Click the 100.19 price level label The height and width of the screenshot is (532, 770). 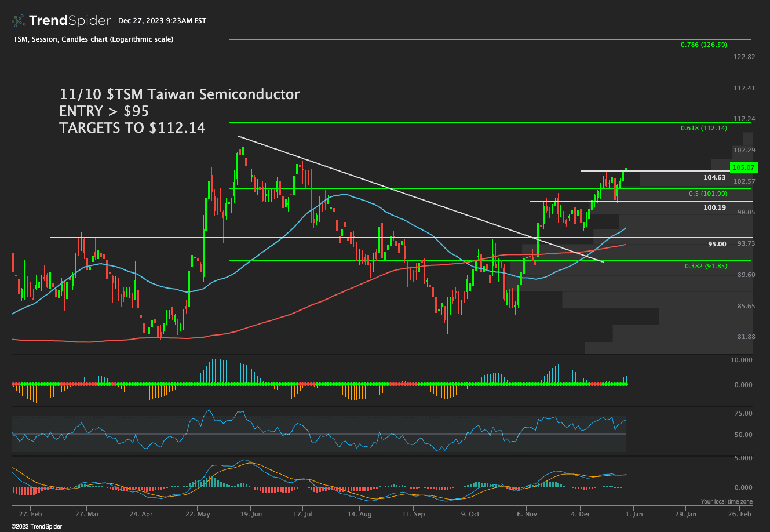[x=714, y=207]
